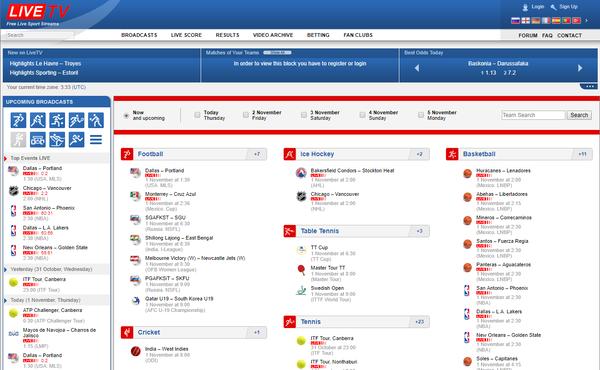
Task: Expand Basketball with the +11 button
Action: tap(582, 154)
